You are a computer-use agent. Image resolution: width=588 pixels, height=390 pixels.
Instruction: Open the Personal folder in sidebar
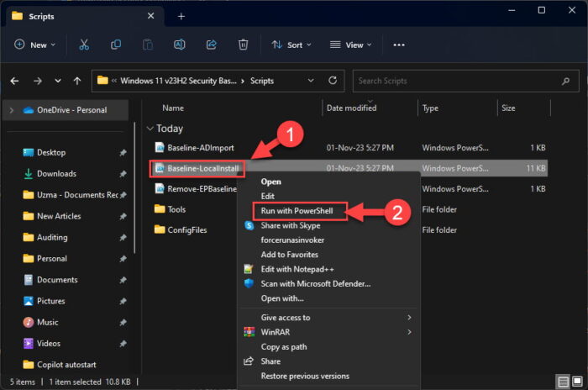click(52, 259)
